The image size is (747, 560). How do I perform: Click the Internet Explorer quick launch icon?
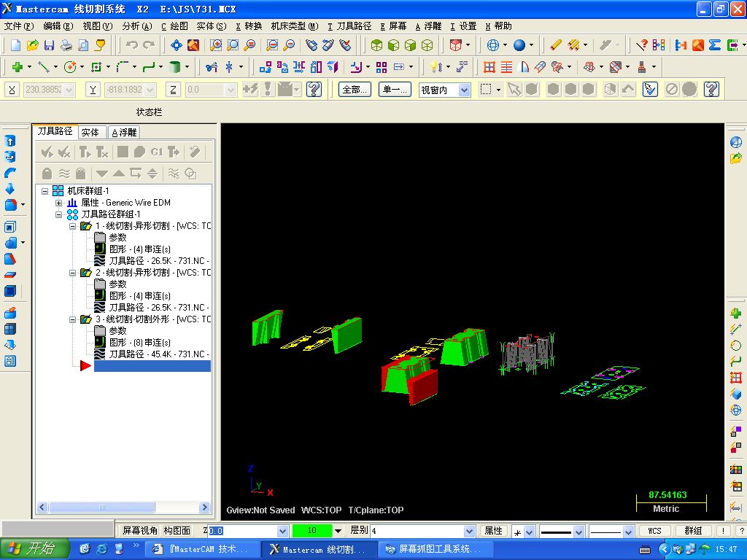pos(101,549)
